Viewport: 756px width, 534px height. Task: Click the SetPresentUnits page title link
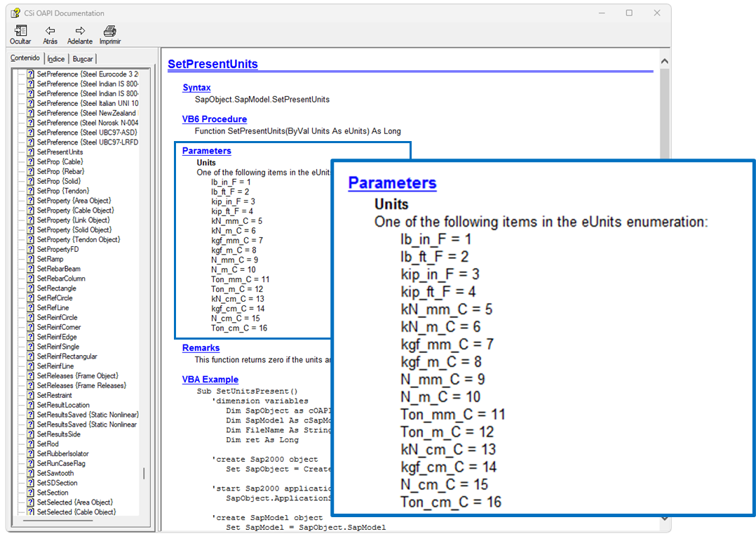pyautogui.click(x=212, y=64)
